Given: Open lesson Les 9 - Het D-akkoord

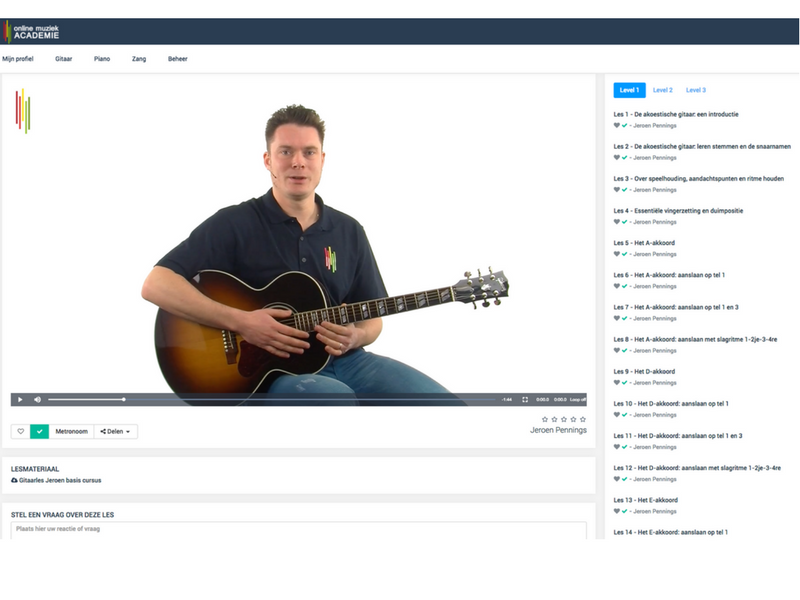Looking at the screenshot, I should coord(644,371).
